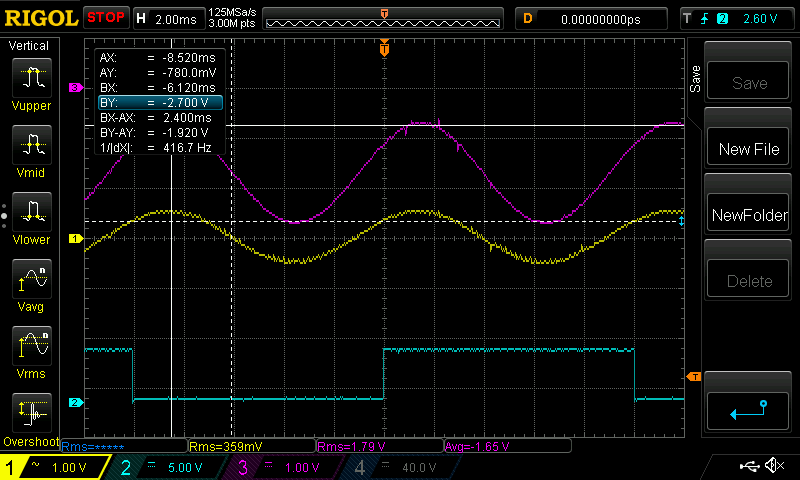Click the back return arrow icon
800x480 pixels.
pyautogui.click(x=749, y=408)
